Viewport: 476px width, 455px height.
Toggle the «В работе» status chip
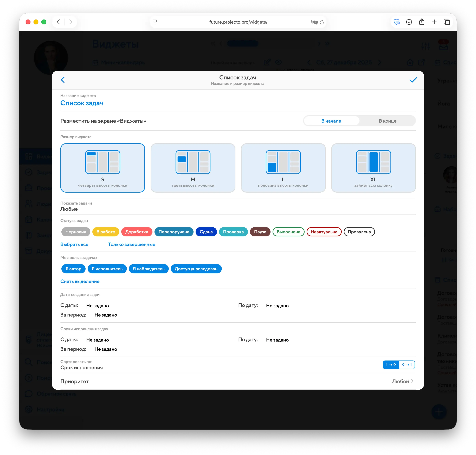pyautogui.click(x=106, y=232)
